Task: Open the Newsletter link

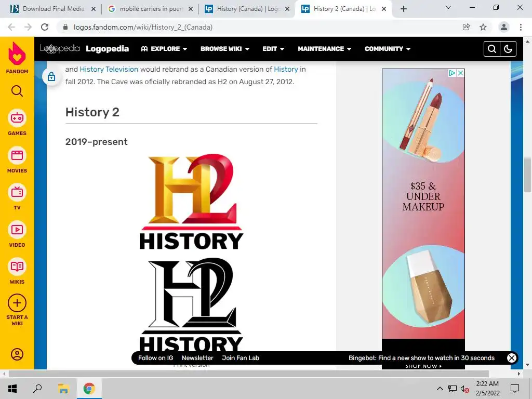Action: [x=197, y=358]
